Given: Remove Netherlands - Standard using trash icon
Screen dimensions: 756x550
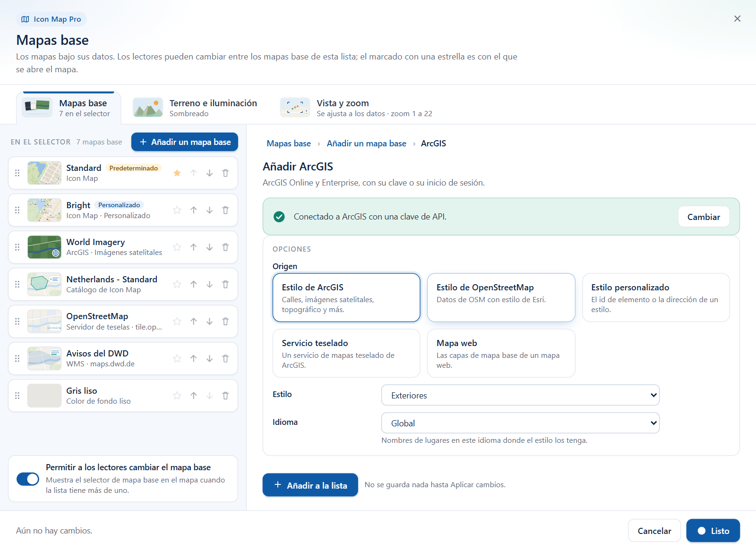Looking at the screenshot, I should point(225,284).
